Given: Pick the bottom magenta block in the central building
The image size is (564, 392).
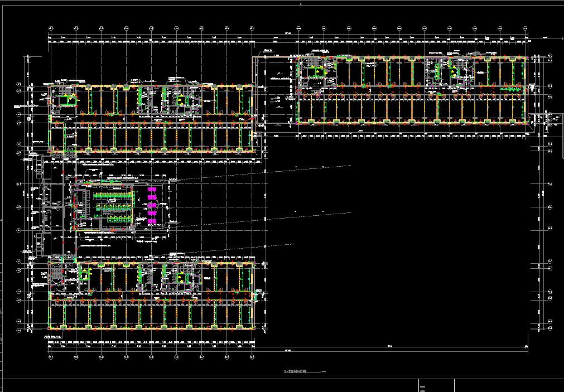Looking at the screenshot, I should pyautogui.click(x=151, y=222).
